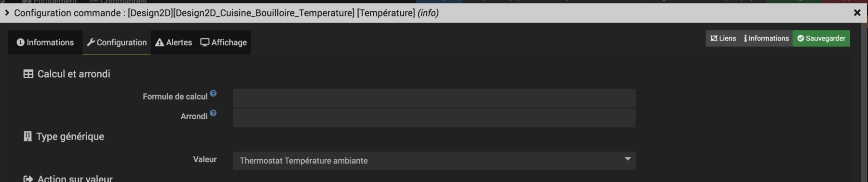The width and height of the screenshot is (868, 182).
Task: Click the dropdown arrow on Thermostat Température ambiante
Action: tap(627, 159)
